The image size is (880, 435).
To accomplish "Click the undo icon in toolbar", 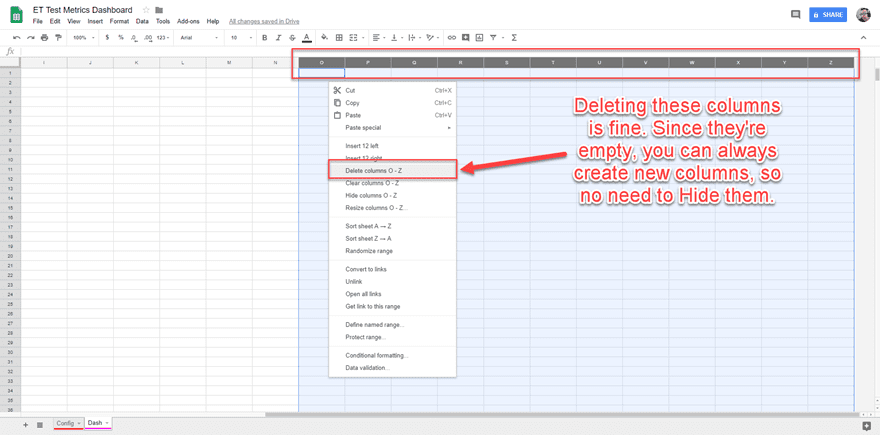I will coord(17,38).
